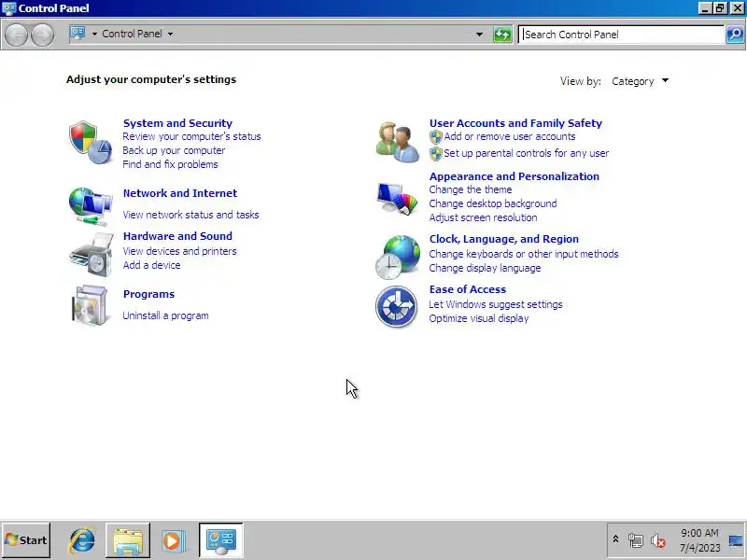Click the Back navigation arrow

point(16,35)
